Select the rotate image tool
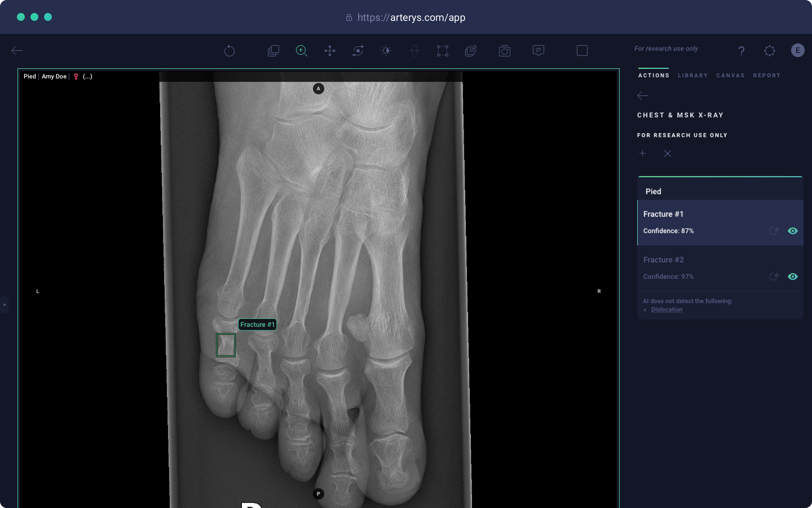The width and height of the screenshot is (812, 508). click(358, 51)
